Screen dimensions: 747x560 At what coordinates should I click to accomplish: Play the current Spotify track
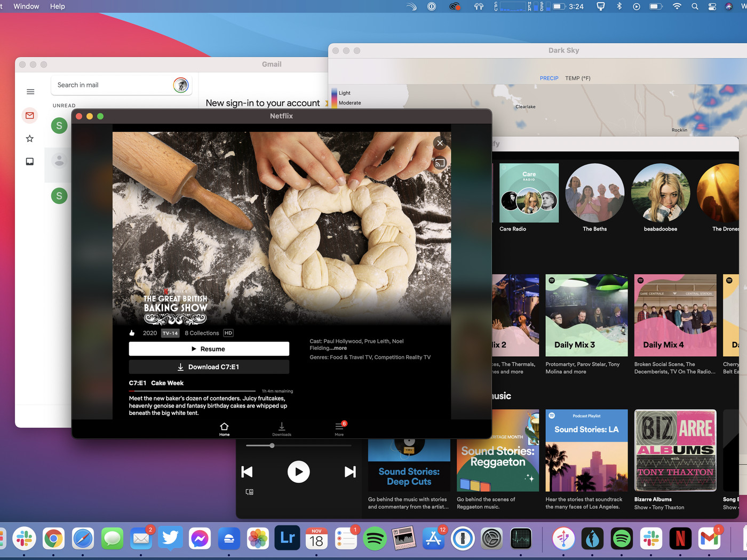click(x=299, y=471)
